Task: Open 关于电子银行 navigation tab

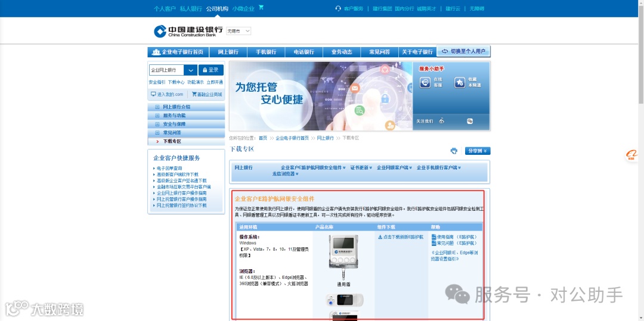Action: click(417, 52)
